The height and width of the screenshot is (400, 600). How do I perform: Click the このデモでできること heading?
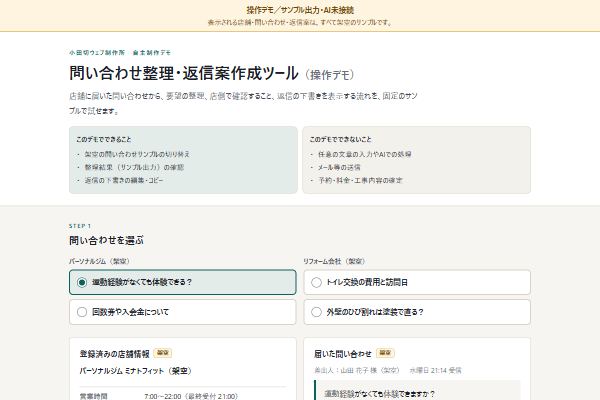click(x=104, y=139)
